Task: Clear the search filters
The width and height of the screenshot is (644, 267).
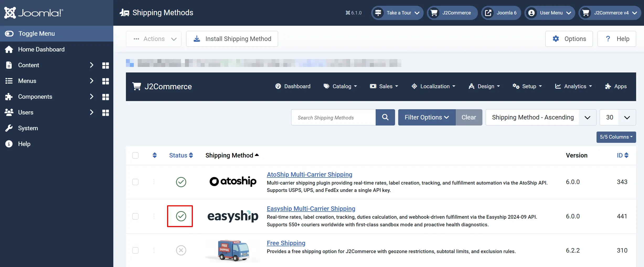Action: 469,117
